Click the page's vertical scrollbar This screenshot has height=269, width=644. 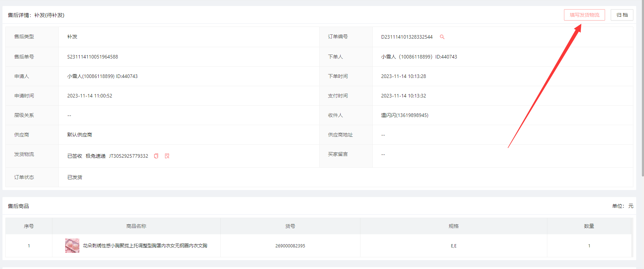pos(642,89)
